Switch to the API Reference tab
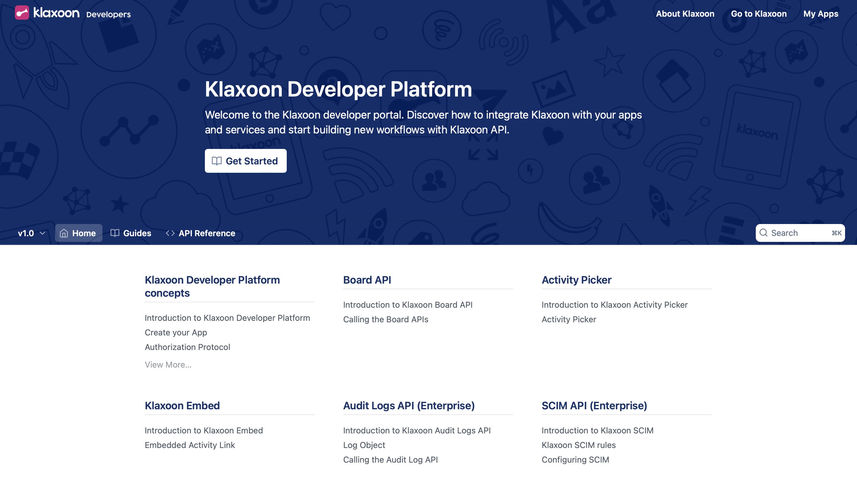 click(x=207, y=233)
